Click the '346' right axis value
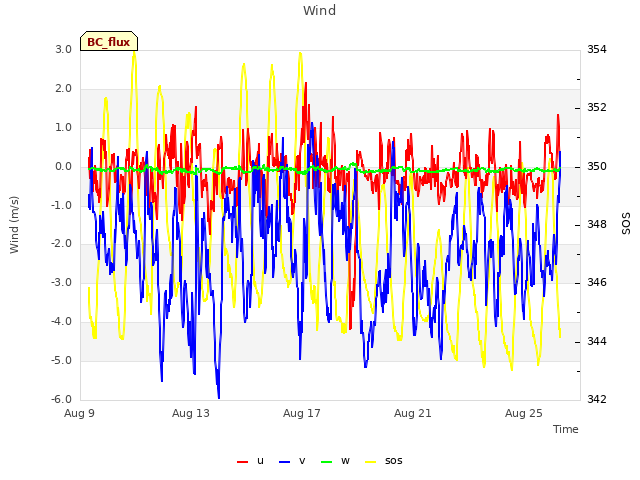Viewport: 640px width, 480px height. tap(597, 282)
